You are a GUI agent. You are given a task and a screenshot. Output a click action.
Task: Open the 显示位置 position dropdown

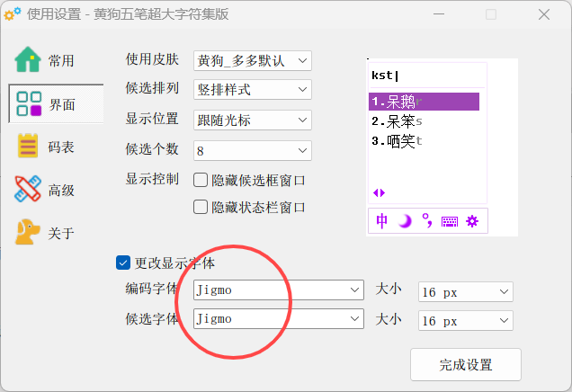point(252,120)
